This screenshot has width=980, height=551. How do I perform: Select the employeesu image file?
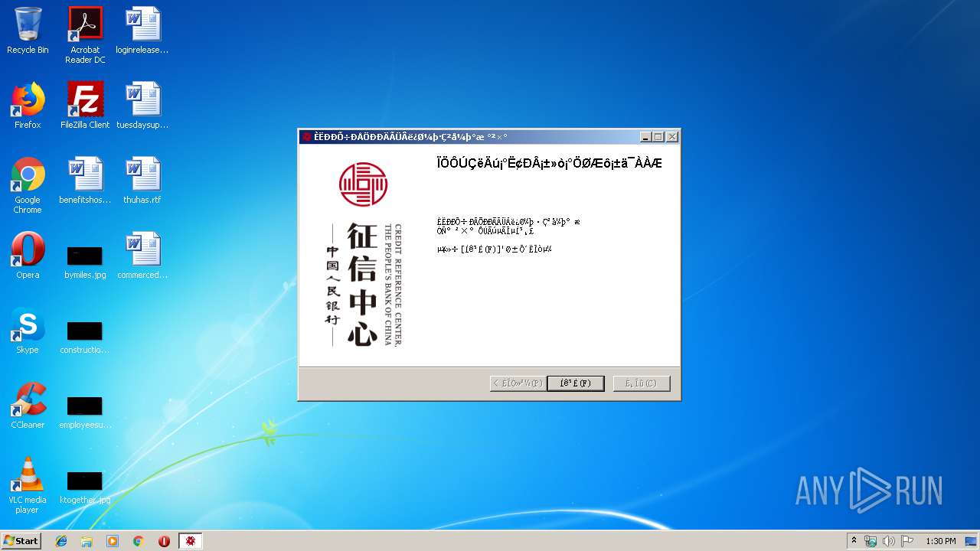(x=85, y=410)
